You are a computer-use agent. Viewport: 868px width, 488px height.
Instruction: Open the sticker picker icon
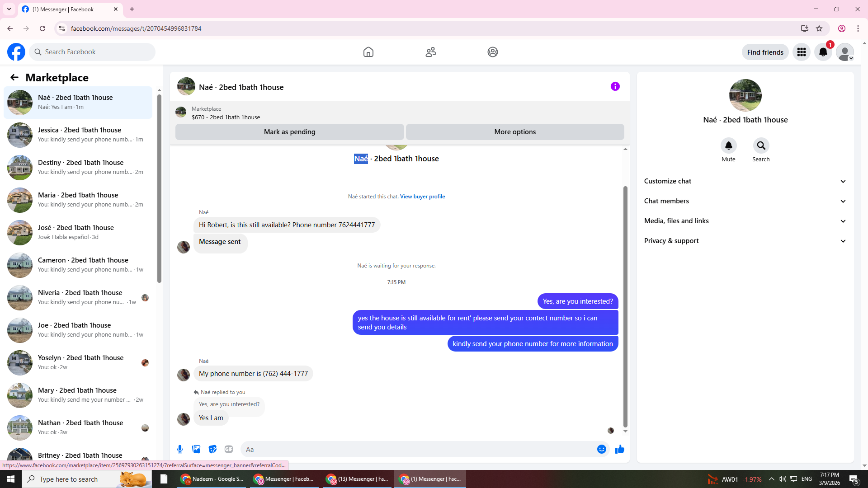[212, 449]
